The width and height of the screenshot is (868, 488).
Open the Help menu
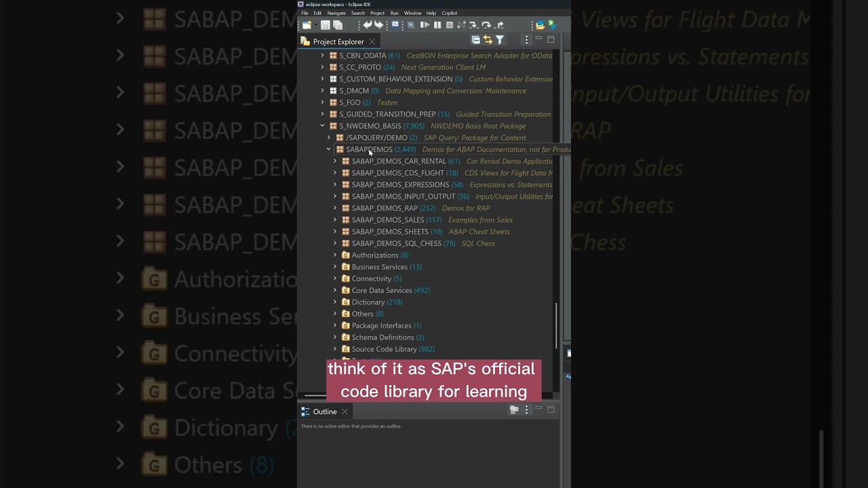coord(431,13)
